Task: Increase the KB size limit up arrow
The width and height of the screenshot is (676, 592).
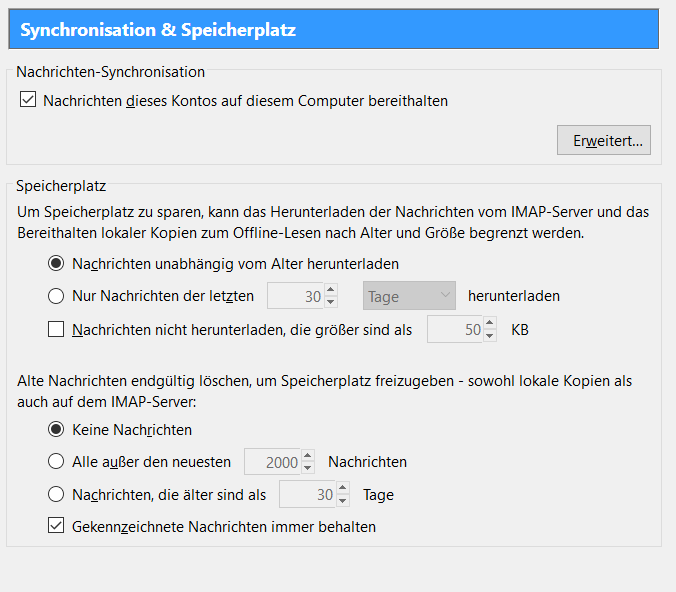Action: point(489,323)
